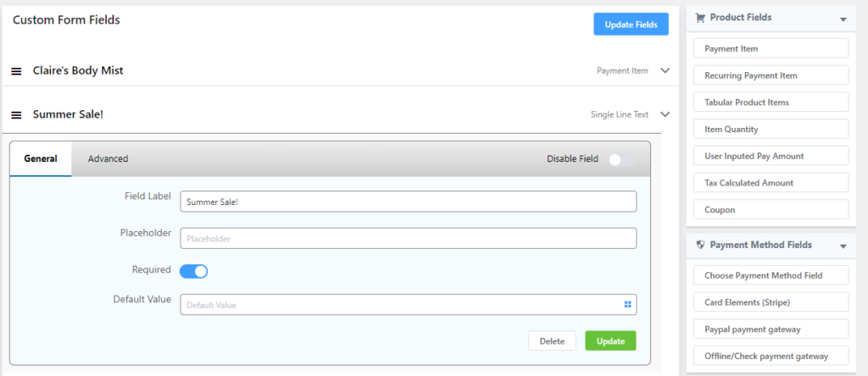Add the Coupon product field
This screenshot has height=376, width=868.
(x=771, y=209)
